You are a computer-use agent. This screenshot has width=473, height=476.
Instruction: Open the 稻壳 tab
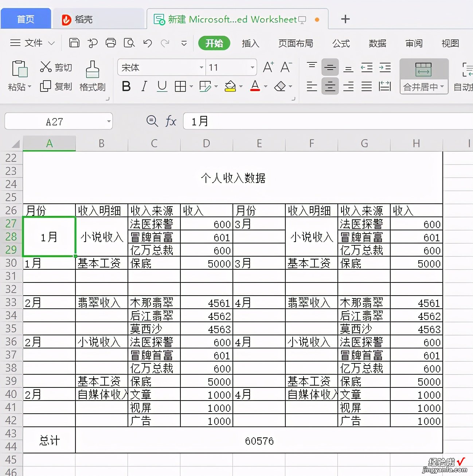click(98, 19)
